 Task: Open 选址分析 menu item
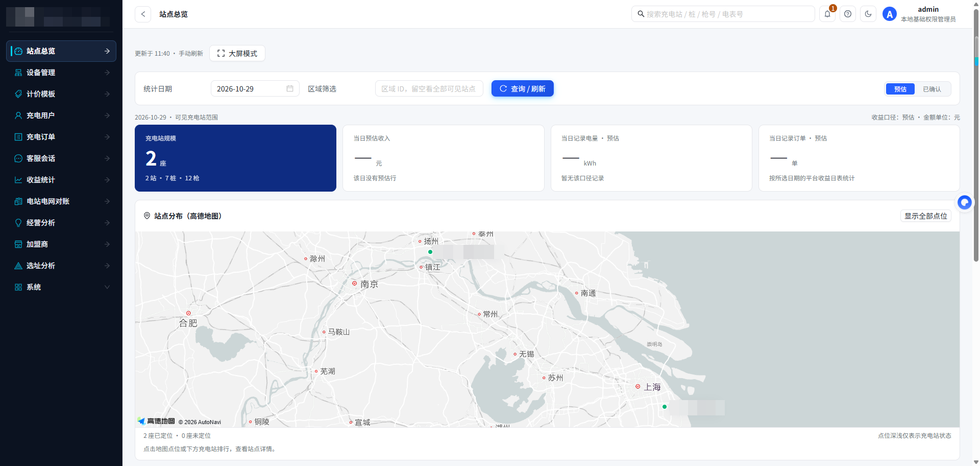[61, 266]
